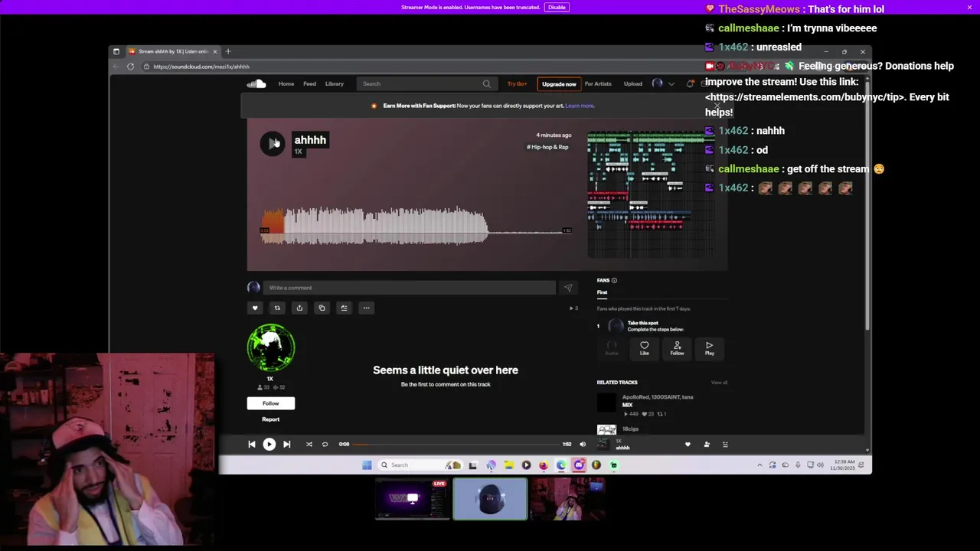Open the Windows Start menu

pyautogui.click(x=367, y=465)
